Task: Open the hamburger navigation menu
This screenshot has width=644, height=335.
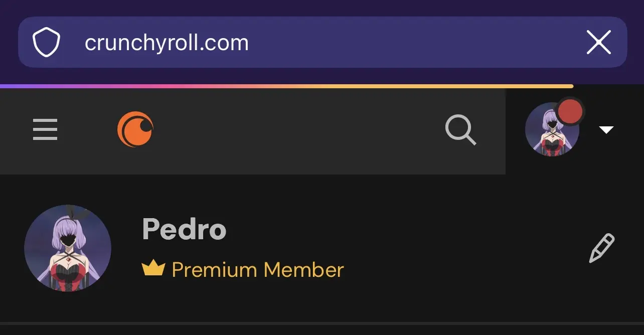Action: tap(45, 129)
